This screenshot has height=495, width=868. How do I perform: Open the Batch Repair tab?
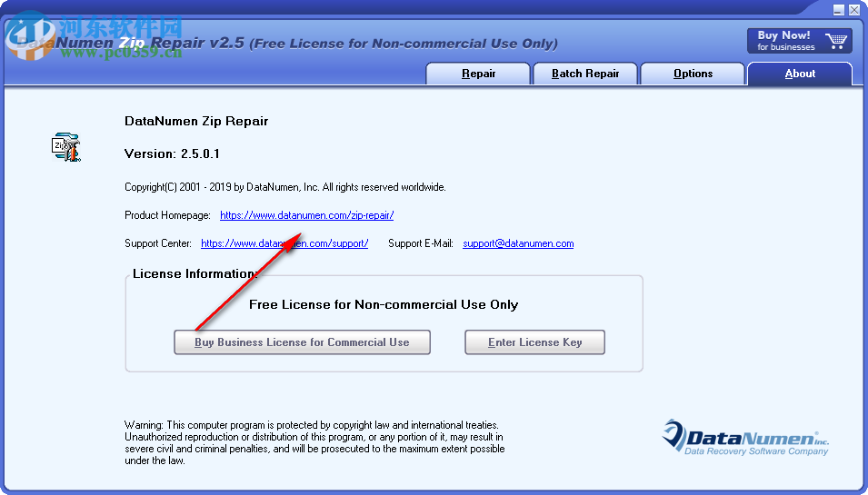(585, 74)
